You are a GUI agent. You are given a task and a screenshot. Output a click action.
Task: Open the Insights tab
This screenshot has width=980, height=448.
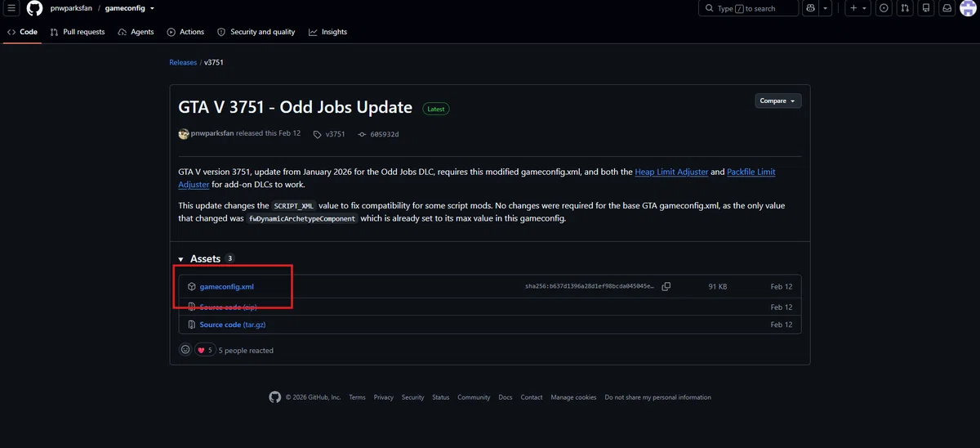pyautogui.click(x=327, y=32)
